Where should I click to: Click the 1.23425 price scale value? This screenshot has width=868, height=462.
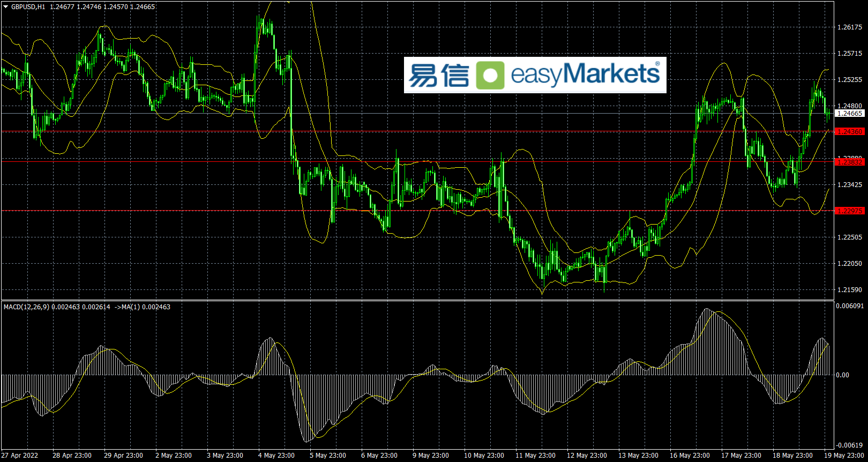(850, 185)
